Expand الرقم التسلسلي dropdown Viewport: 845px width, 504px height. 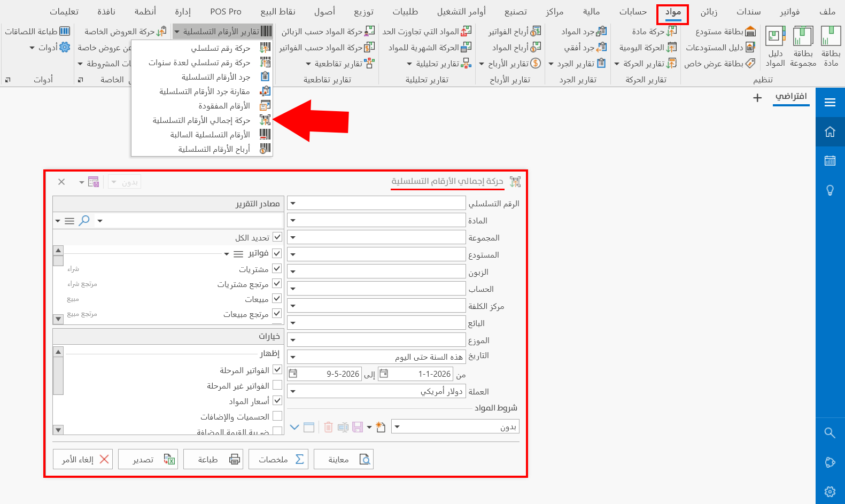click(x=293, y=203)
